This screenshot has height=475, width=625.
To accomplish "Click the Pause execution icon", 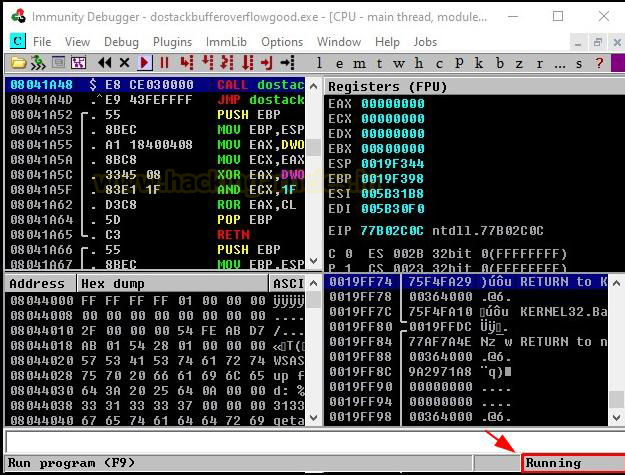I will (x=164, y=63).
